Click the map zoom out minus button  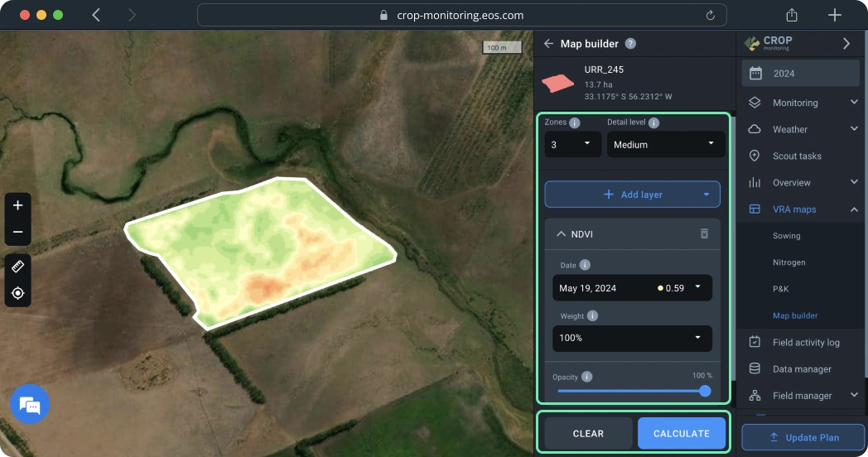click(x=17, y=233)
